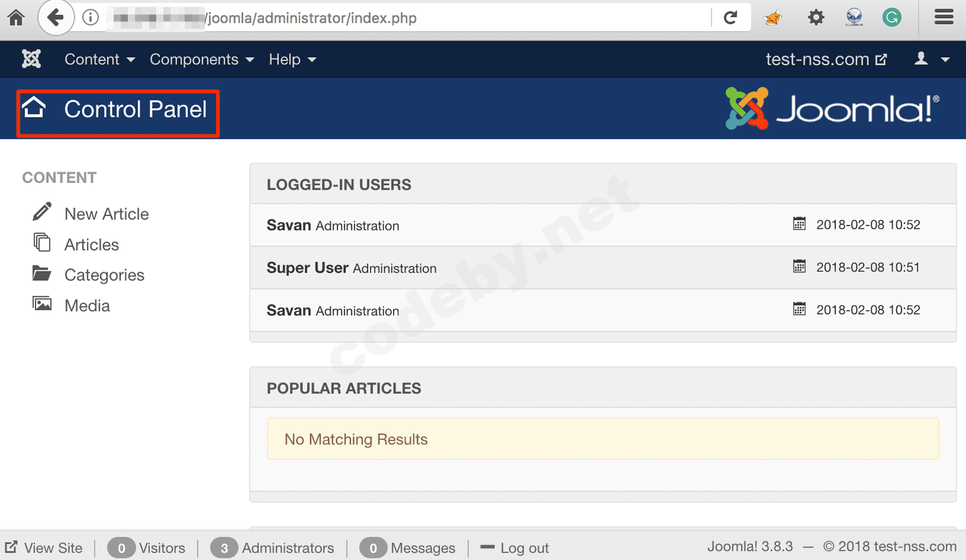966x560 pixels.
Task: Click the POPULAR ARTICLES panel heading
Action: pos(344,388)
